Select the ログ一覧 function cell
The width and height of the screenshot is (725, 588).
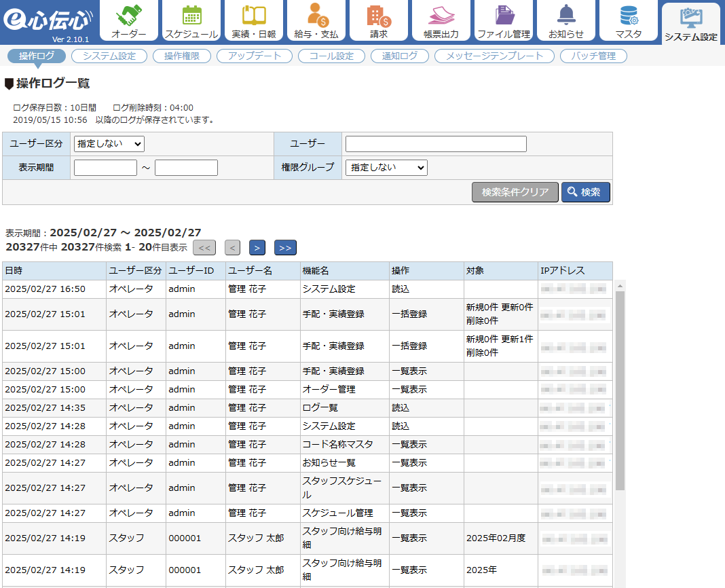344,408
